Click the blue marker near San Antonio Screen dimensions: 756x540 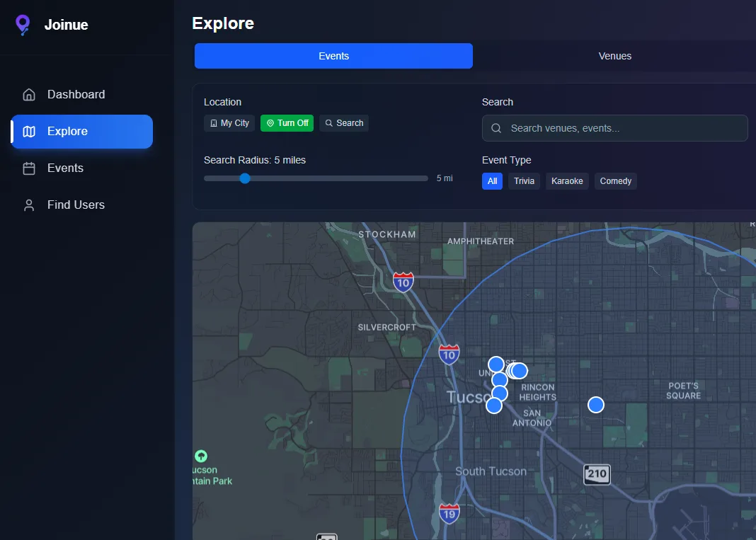click(493, 405)
